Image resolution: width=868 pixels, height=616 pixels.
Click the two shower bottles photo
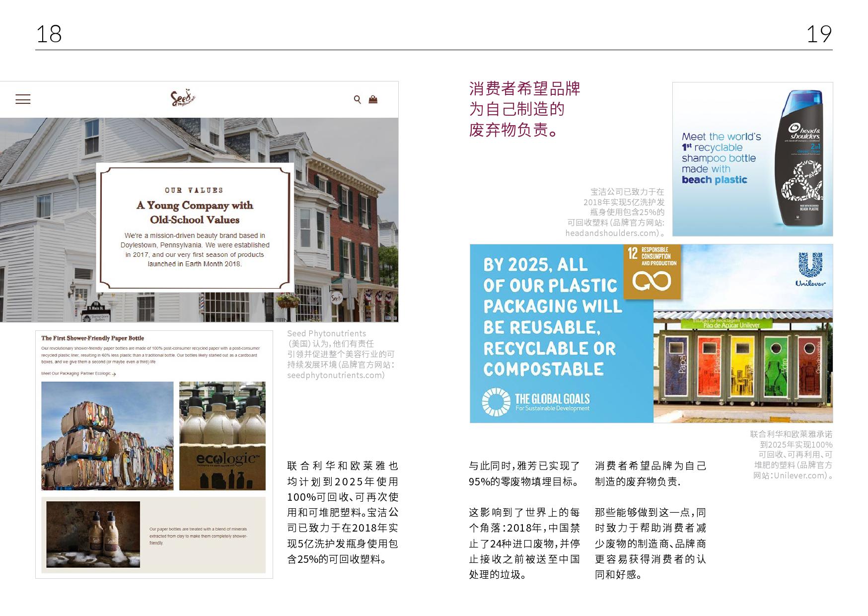point(93,534)
